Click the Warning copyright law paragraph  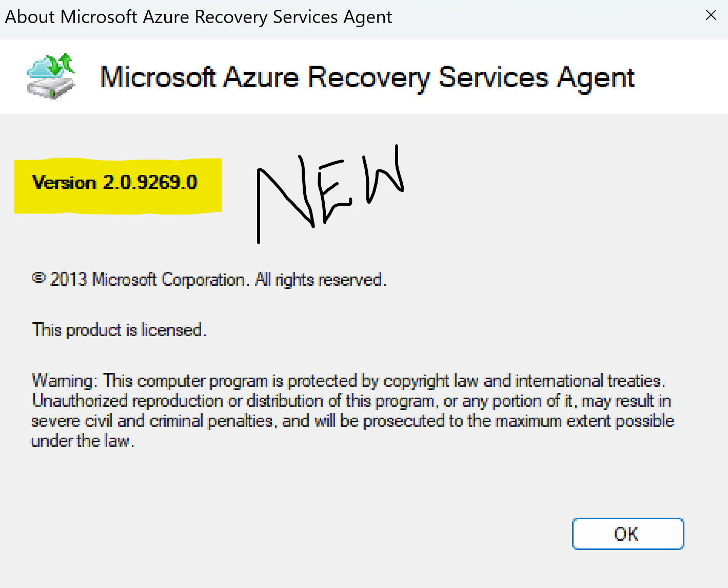click(352, 410)
